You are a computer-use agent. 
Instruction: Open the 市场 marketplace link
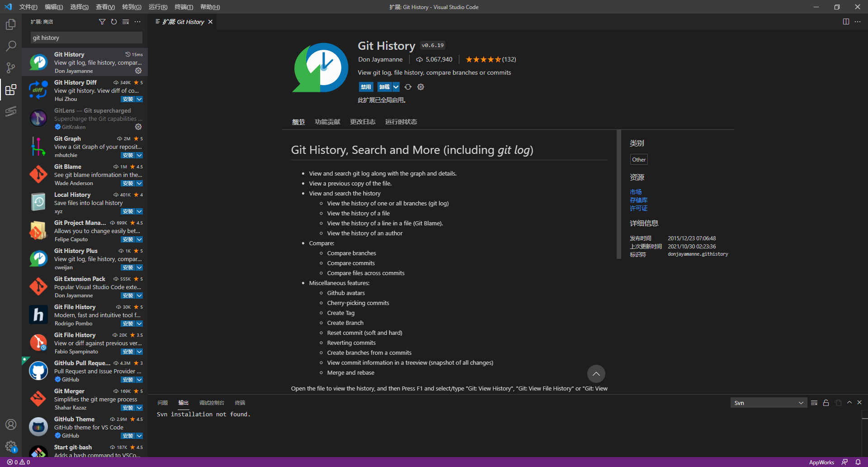[636, 192]
